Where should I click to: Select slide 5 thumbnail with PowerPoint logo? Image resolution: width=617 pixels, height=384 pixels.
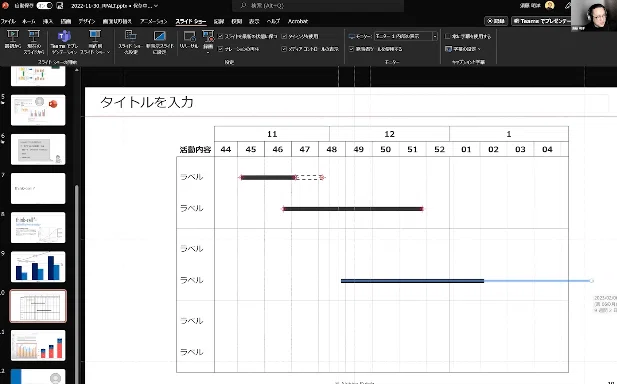pos(38,110)
